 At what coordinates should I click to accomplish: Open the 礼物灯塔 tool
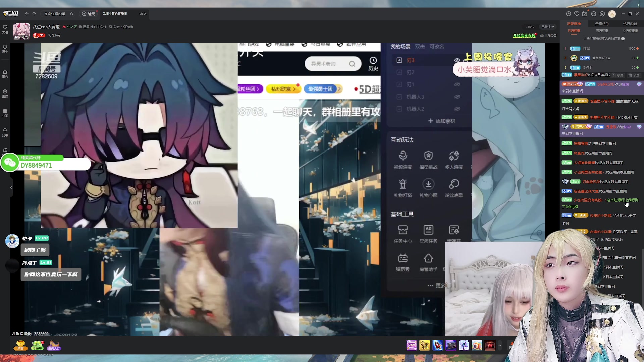click(403, 188)
